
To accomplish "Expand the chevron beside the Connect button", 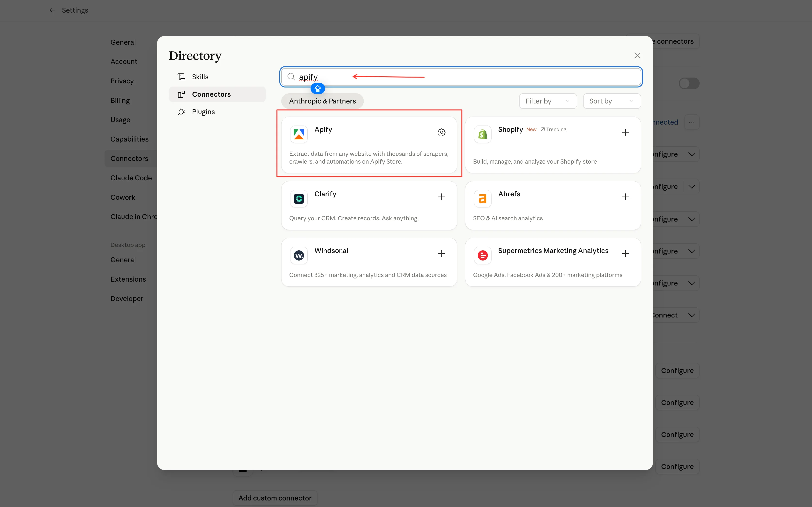I will [692, 315].
